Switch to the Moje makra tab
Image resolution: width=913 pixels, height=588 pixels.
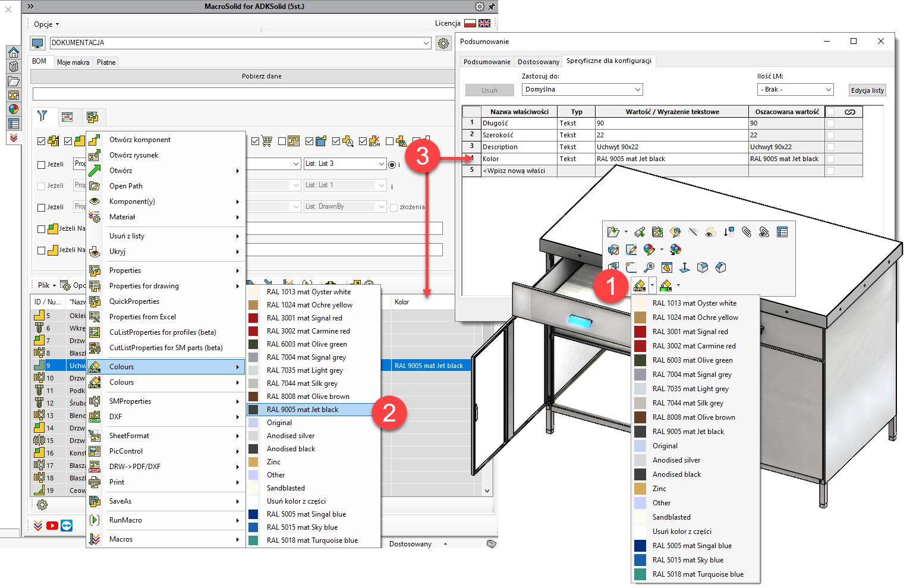coord(73,62)
